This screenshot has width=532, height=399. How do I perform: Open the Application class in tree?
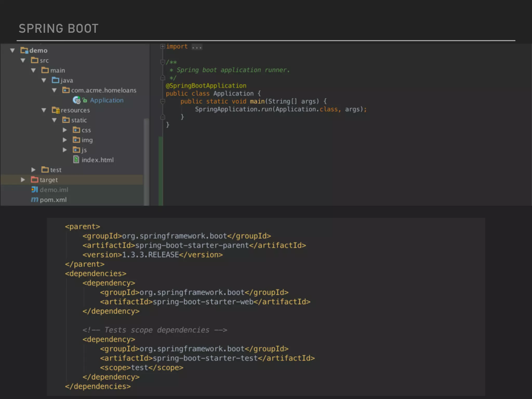click(x=107, y=101)
